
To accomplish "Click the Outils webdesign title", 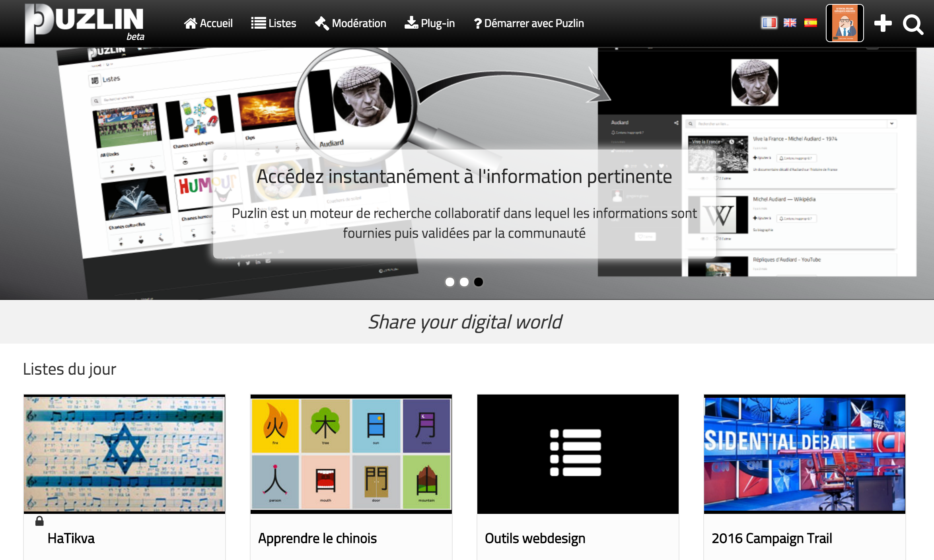I will [535, 539].
